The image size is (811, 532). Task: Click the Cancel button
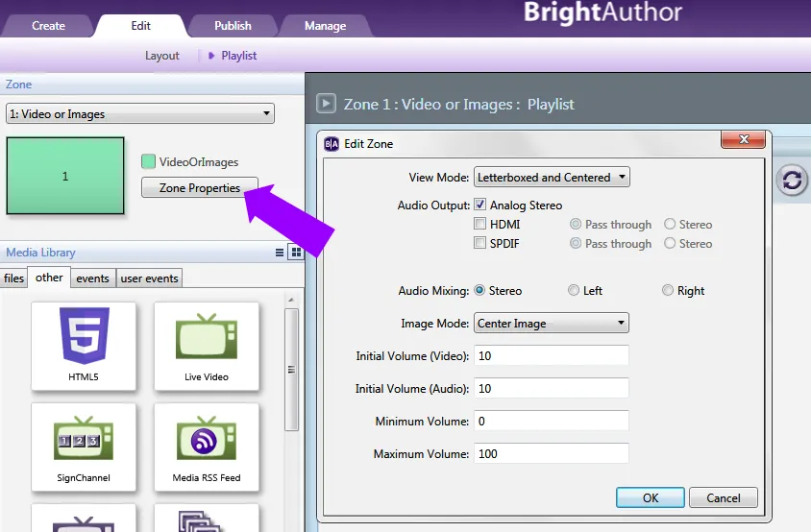click(723, 497)
